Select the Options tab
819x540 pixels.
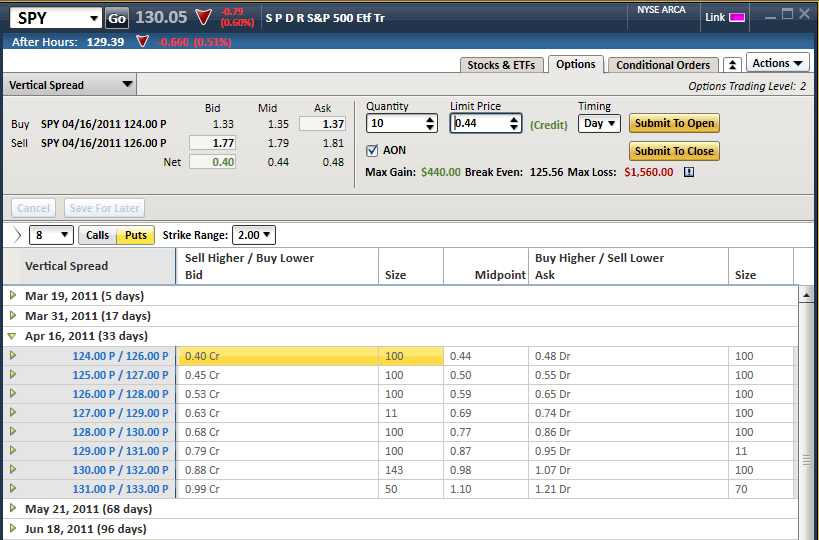[576, 64]
